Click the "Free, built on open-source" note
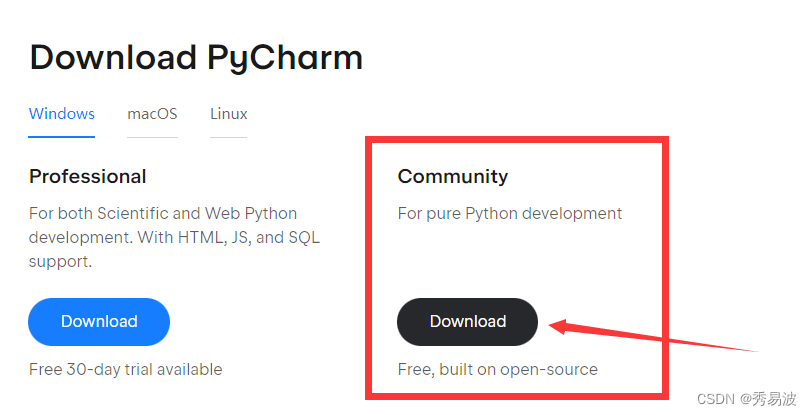The width and height of the screenshot is (812, 415). (497, 369)
